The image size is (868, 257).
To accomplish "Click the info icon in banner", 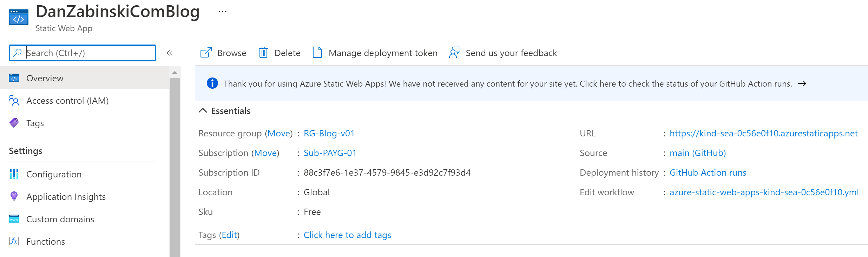I will click(212, 83).
